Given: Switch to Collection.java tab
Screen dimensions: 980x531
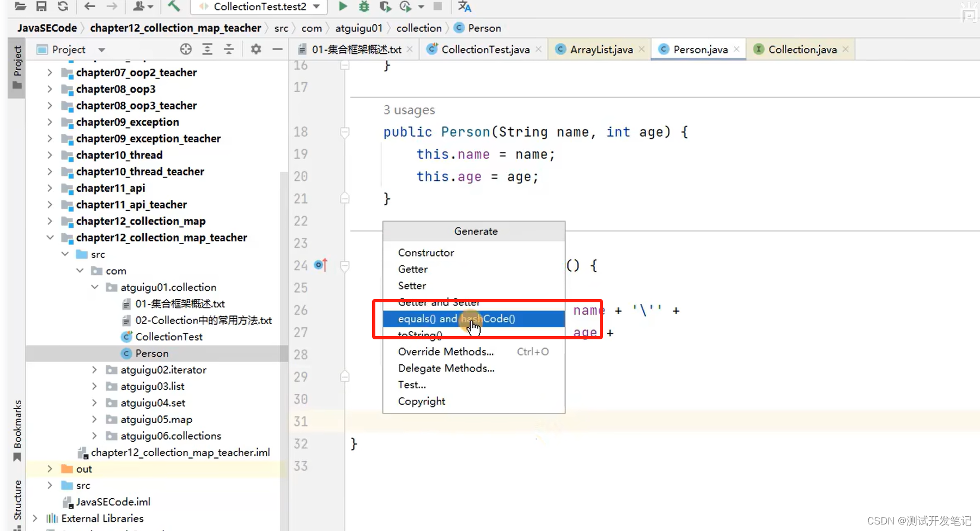Looking at the screenshot, I should (802, 50).
